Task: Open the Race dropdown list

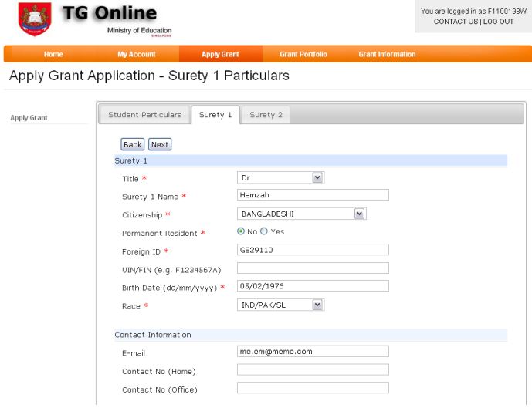Action: 280,305
